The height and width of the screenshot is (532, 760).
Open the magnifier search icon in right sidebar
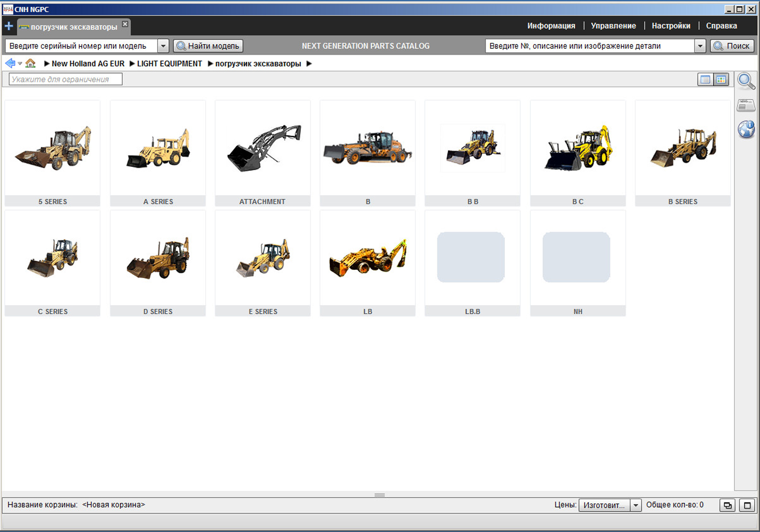pyautogui.click(x=746, y=81)
